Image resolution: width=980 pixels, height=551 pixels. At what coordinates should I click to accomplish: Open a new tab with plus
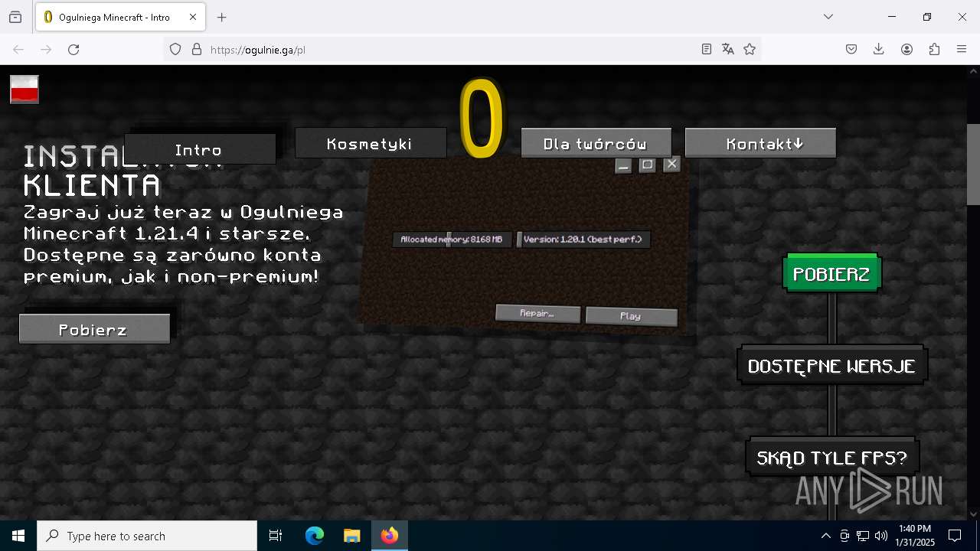222,17
